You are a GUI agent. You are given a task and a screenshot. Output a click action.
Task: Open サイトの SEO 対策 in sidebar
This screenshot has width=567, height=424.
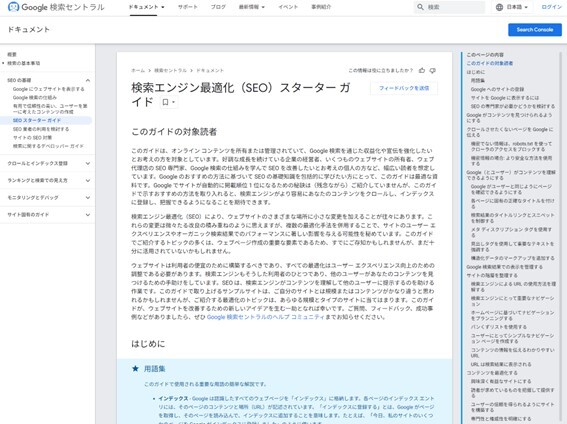(x=33, y=137)
